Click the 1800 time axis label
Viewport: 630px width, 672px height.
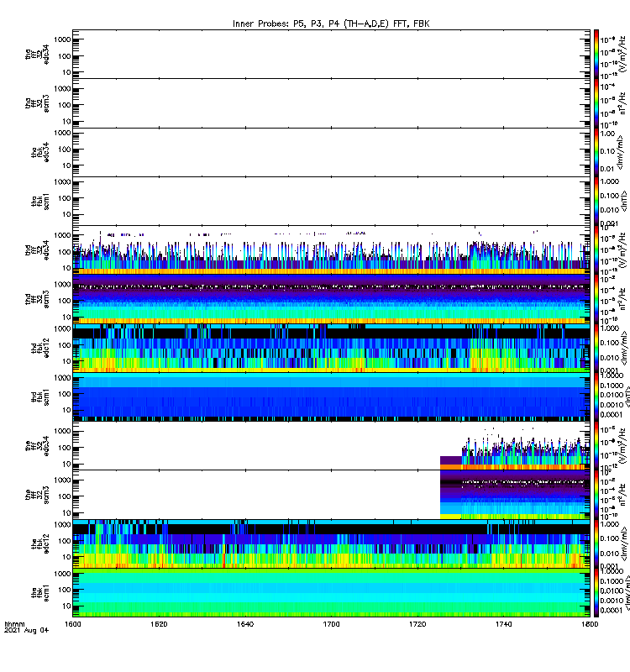pos(590,624)
